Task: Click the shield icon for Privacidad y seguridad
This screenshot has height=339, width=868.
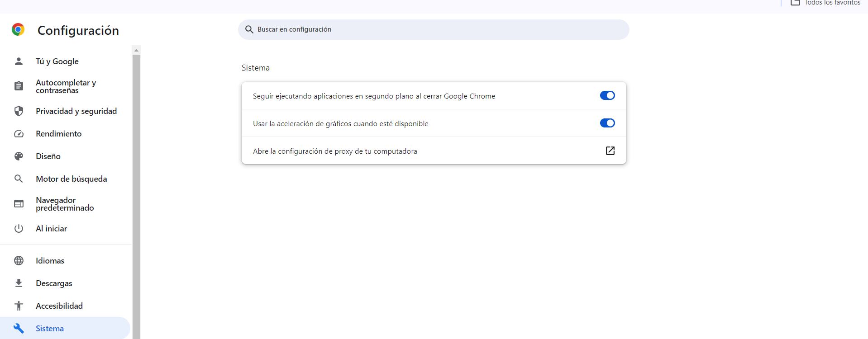Action: 19,111
